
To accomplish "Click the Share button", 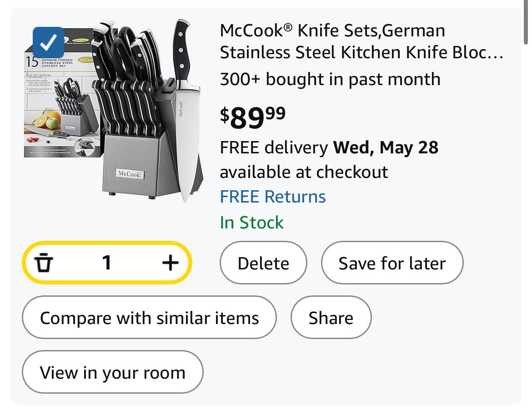I will [x=331, y=317].
